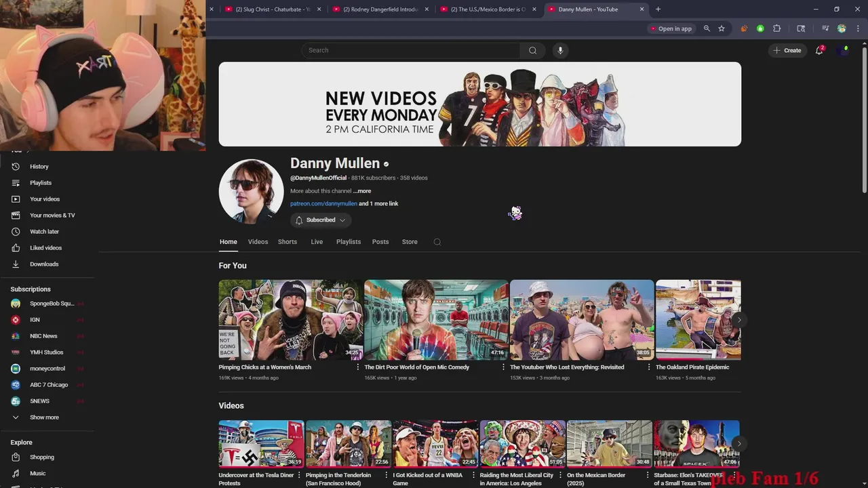
Task: Search within the Danny Mullen channel
Action: pos(437,242)
